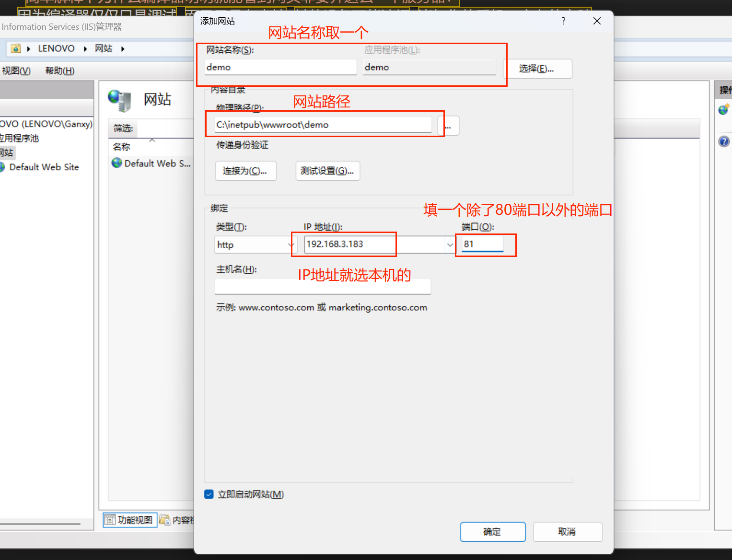The image size is (732, 560).
Task: Click the 网站名称 input field
Action: [x=281, y=67]
